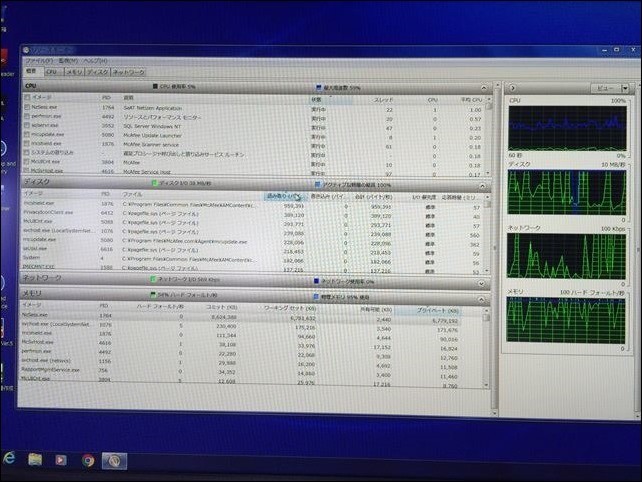Click the main pane vertical scrollbar
Image resolution: width=642 pixels, height=482 pixels.
pos(496,249)
